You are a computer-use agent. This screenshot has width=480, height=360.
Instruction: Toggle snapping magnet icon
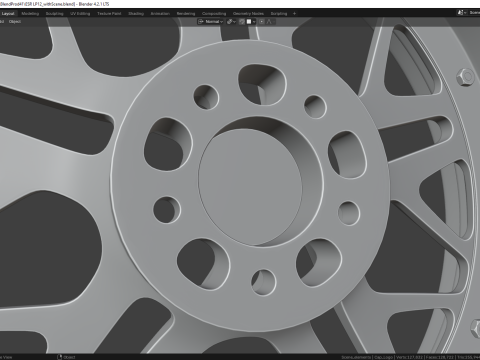pos(242,22)
